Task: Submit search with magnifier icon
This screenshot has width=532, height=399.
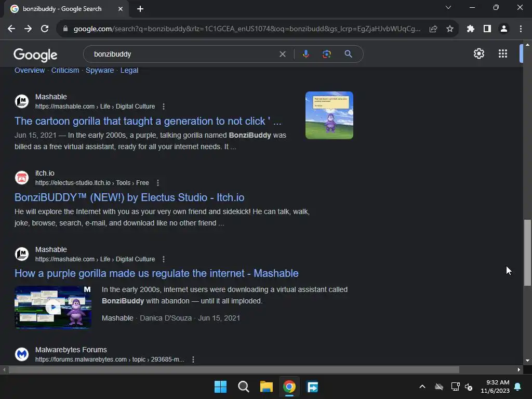Action: tap(348, 54)
